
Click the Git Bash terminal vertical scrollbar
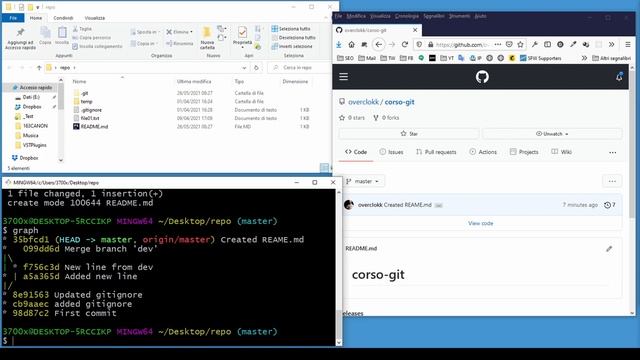coord(338,267)
